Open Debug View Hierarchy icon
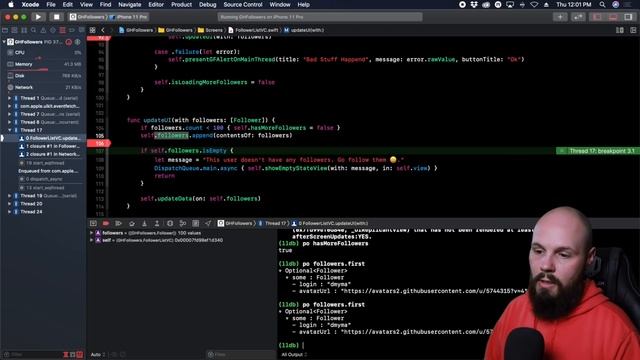 point(170,223)
